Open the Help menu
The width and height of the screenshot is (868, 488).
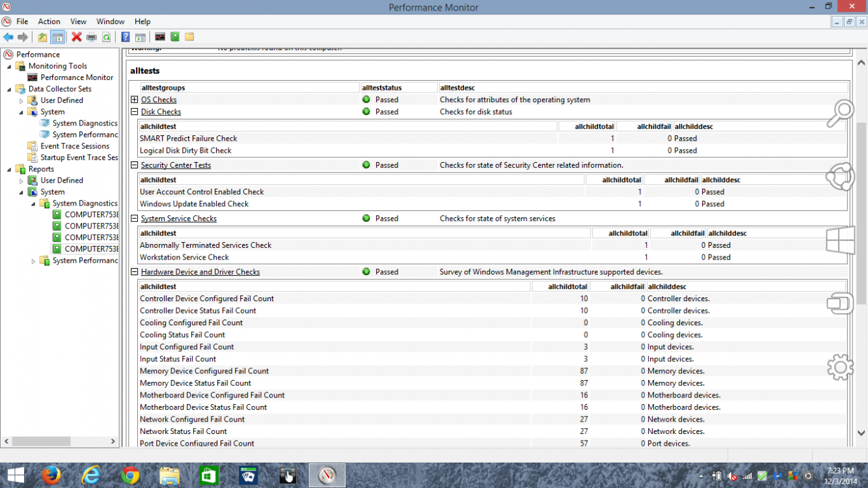point(142,21)
